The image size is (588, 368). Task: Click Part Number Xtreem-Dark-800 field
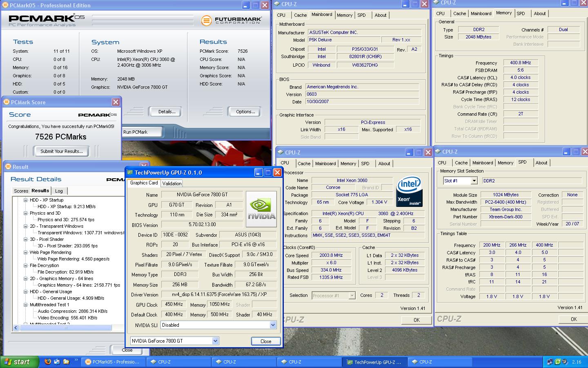pyautogui.click(x=506, y=217)
